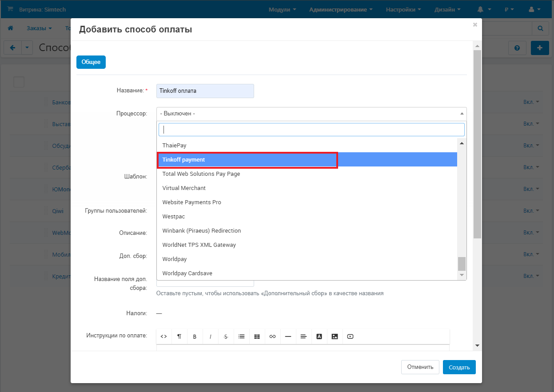This screenshot has width=554, height=392.
Task: Click the Название input field
Action: [x=205, y=91]
